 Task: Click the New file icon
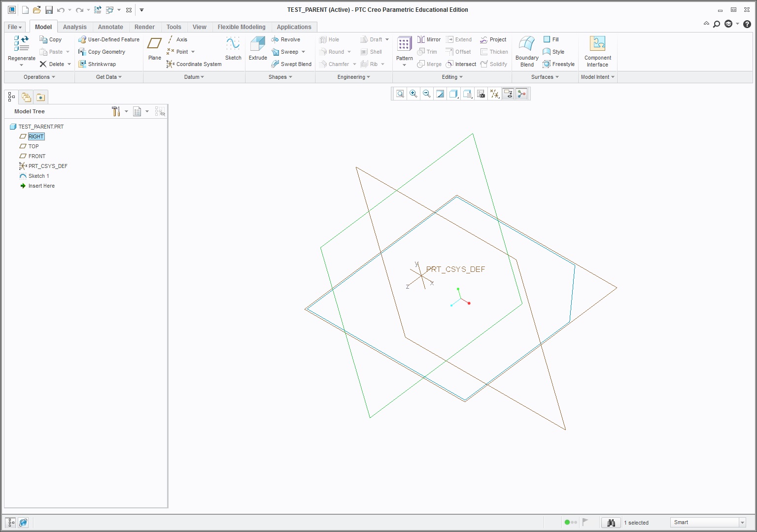25,10
